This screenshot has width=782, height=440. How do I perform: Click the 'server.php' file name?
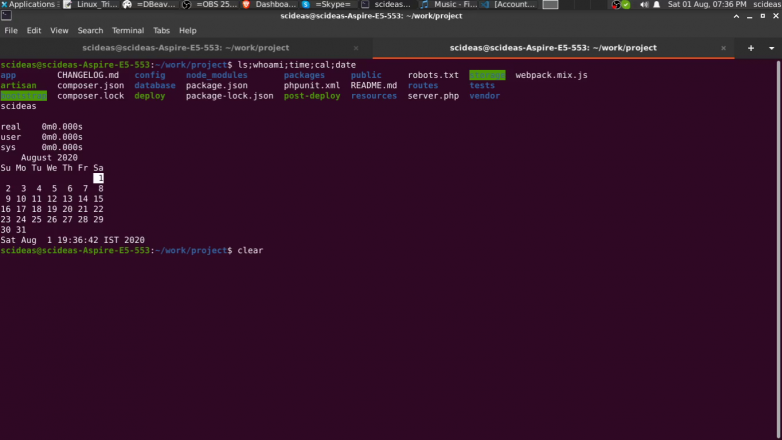click(433, 96)
